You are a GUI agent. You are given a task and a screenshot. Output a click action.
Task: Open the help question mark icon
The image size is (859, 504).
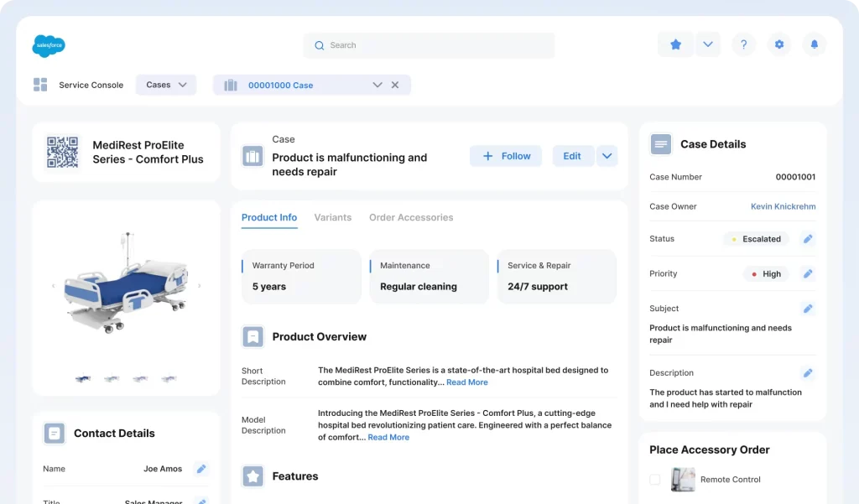pyautogui.click(x=743, y=44)
